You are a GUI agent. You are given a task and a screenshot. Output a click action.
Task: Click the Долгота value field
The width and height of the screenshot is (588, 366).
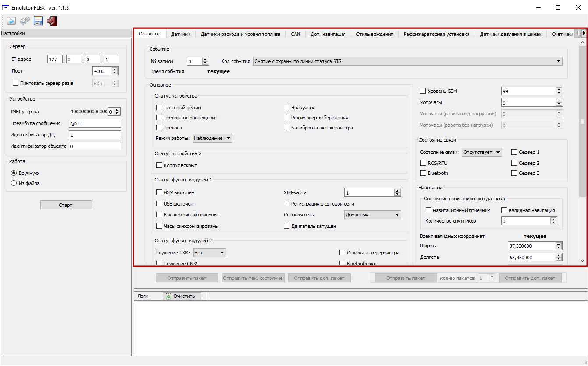[532, 258]
